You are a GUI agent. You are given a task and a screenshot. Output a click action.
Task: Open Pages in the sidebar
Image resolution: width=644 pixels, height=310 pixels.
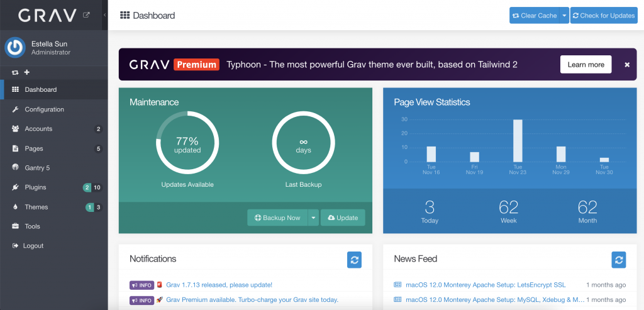click(x=54, y=148)
